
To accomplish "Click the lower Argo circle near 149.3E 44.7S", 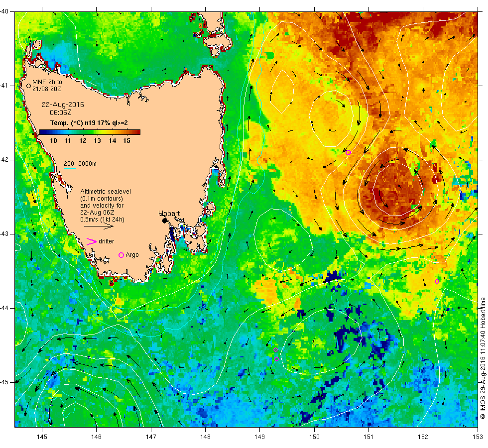I will 277,359.
